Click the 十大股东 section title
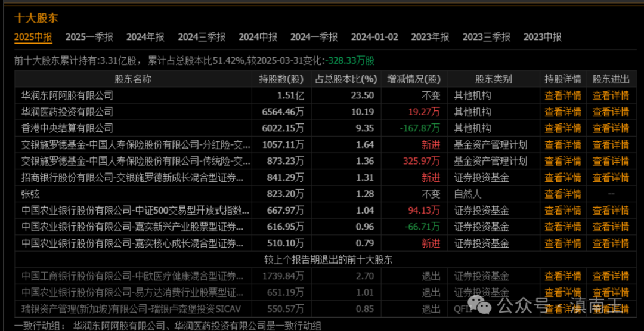Viewport: 644px width, 331px height. click(x=36, y=18)
